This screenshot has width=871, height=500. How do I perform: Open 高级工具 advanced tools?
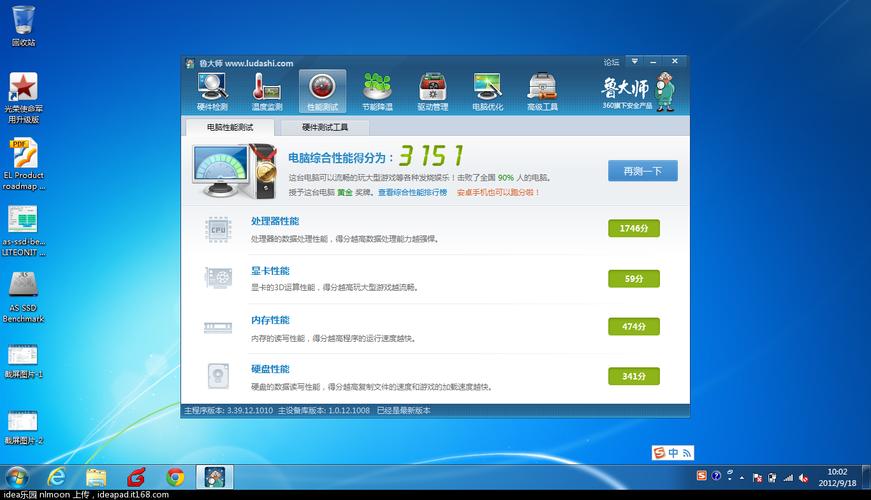[542, 92]
